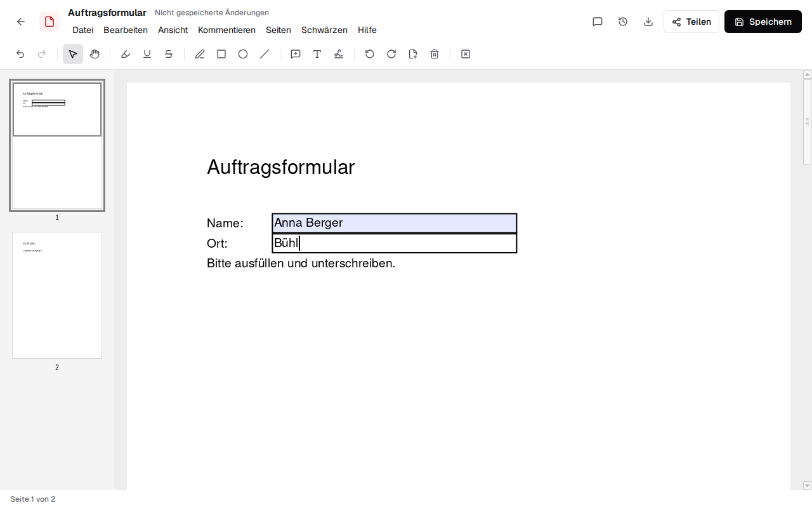The height and width of the screenshot is (508, 812).
Task: Click the Ort field containing Bühl
Action: tap(395, 243)
